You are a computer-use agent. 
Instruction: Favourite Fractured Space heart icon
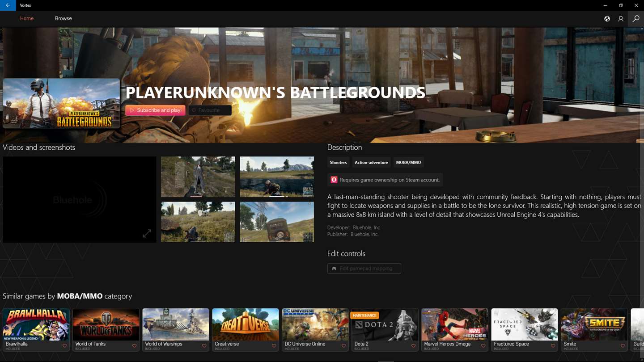pos(553,345)
